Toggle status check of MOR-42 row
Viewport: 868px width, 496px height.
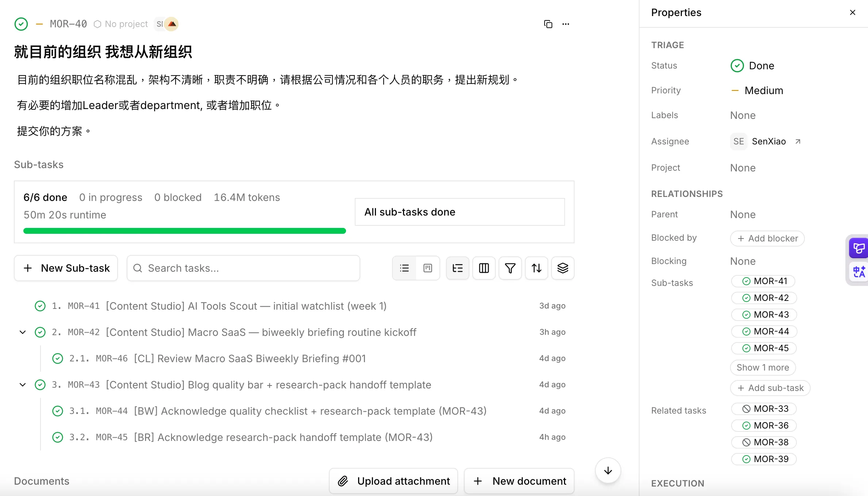click(40, 332)
